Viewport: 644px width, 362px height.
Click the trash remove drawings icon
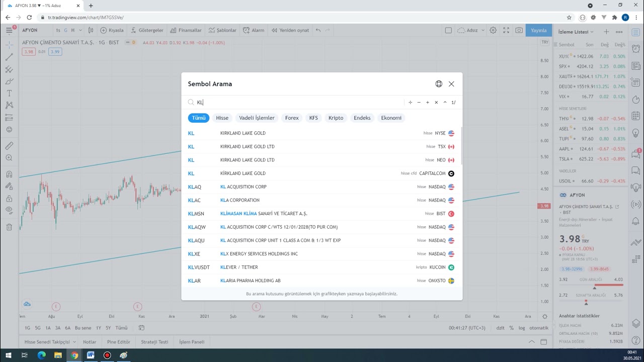pyautogui.click(x=9, y=227)
